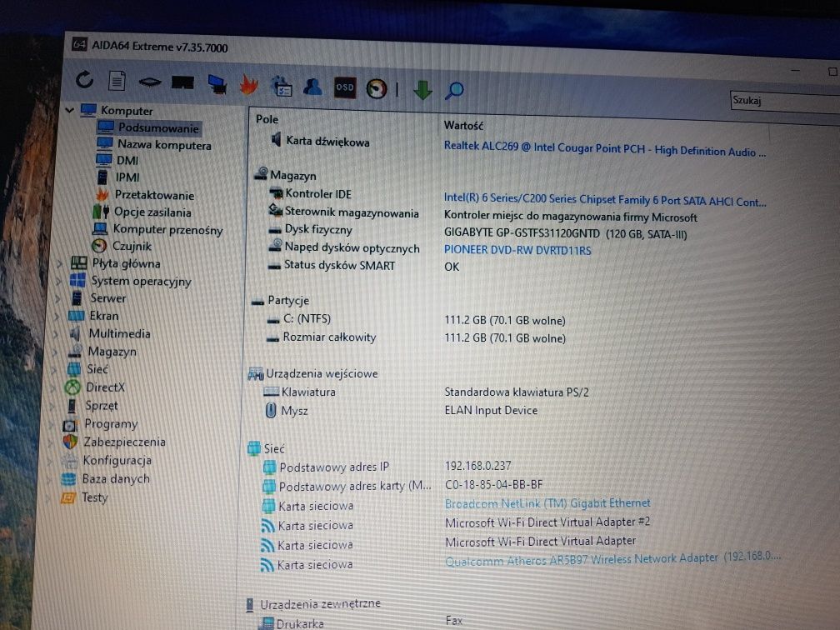840x630 pixels.
Task: Select the System operacyjny tree label
Action: tap(141, 282)
